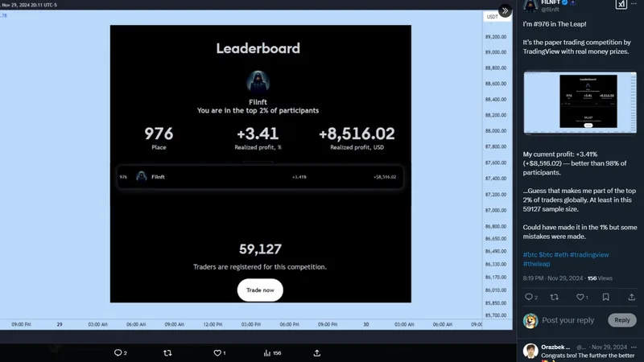The image size is (644, 362).
Task: Open Orazbek's profile avatar
Action: click(530, 352)
